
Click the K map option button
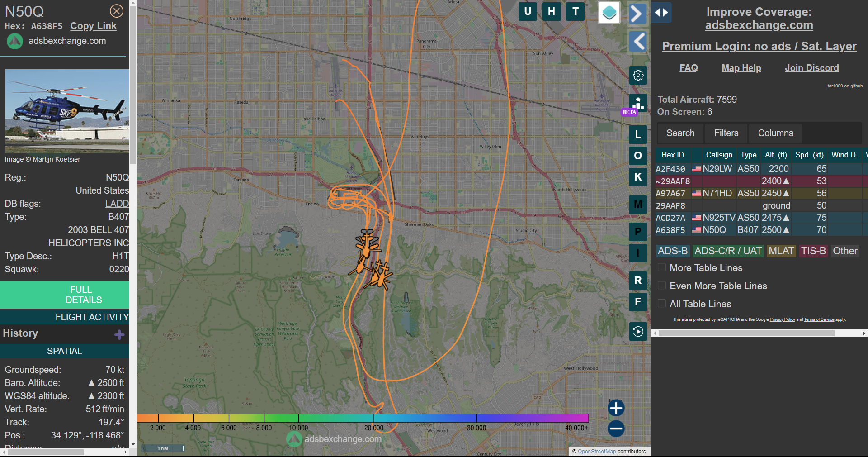point(638,177)
